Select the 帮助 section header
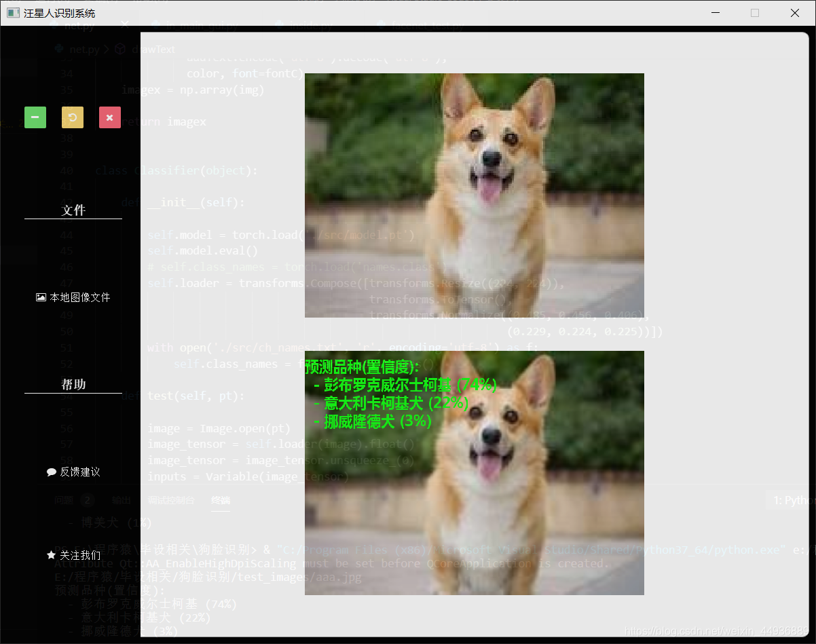The height and width of the screenshot is (644, 816). 73,384
